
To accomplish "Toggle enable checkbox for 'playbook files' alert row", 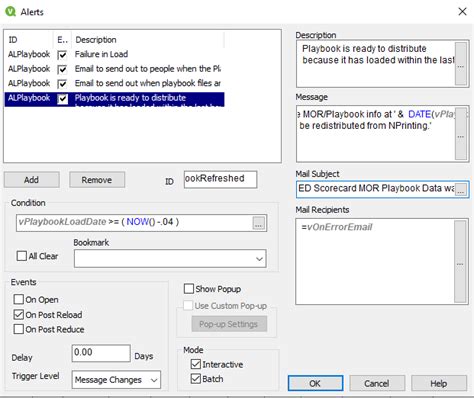I will 62,84.
